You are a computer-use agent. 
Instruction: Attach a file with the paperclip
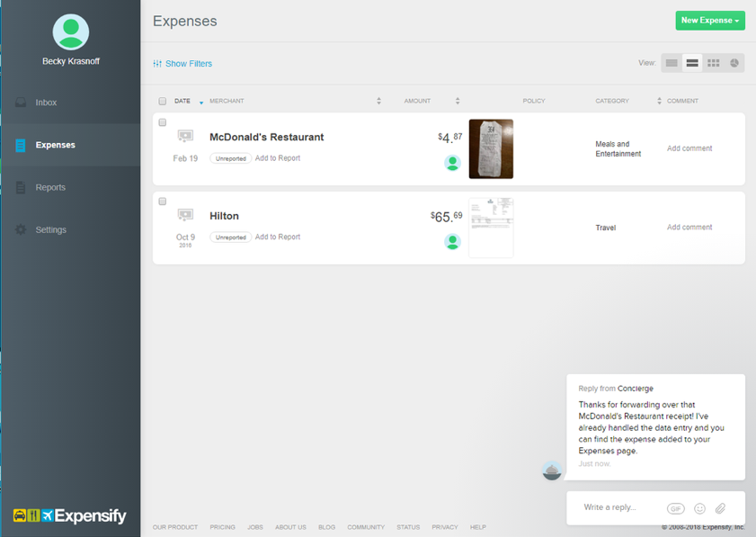720,508
